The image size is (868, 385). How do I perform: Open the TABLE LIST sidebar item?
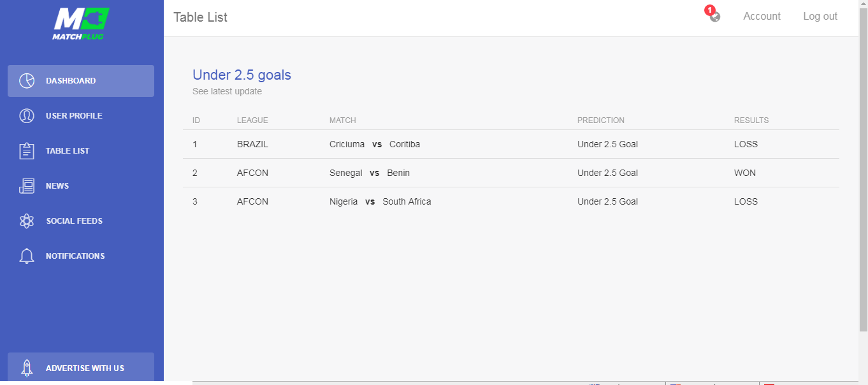tap(81, 151)
